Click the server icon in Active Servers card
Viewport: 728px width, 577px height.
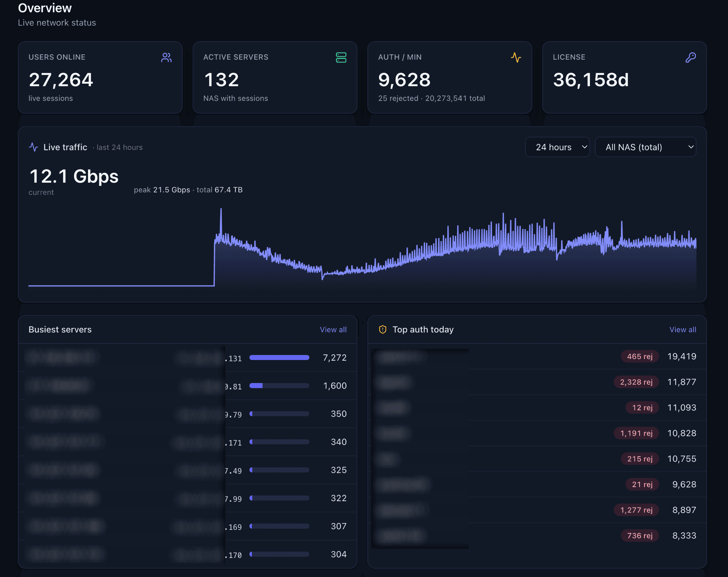tap(341, 58)
